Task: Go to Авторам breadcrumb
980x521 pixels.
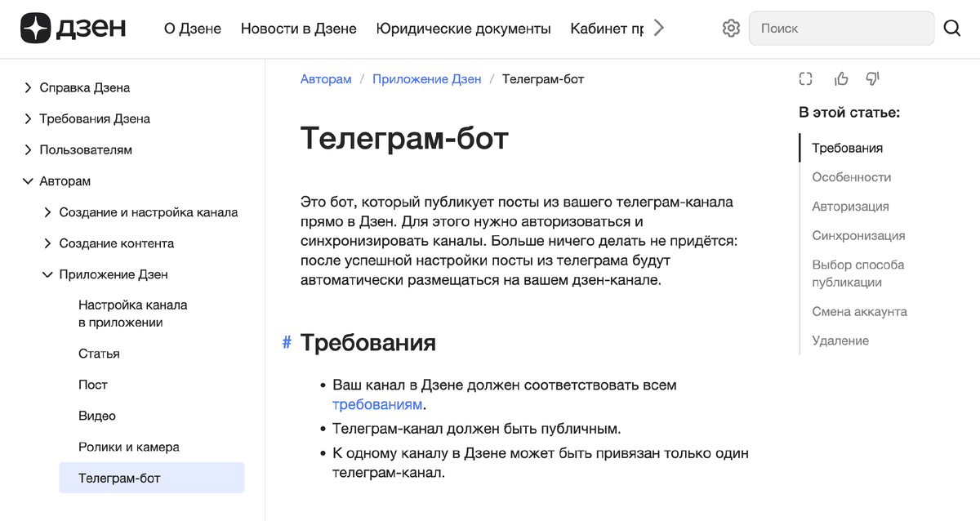Action: click(326, 79)
